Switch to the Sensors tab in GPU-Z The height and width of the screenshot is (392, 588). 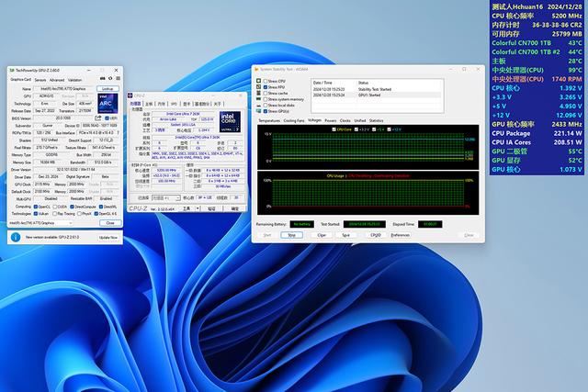pyautogui.click(x=40, y=80)
